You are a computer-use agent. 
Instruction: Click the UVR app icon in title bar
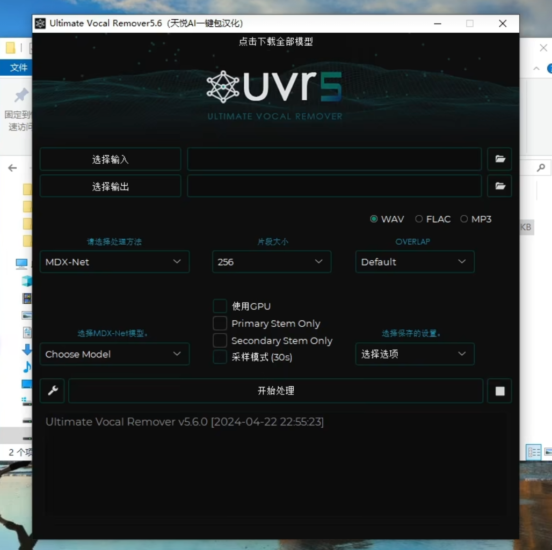(x=40, y=24)
